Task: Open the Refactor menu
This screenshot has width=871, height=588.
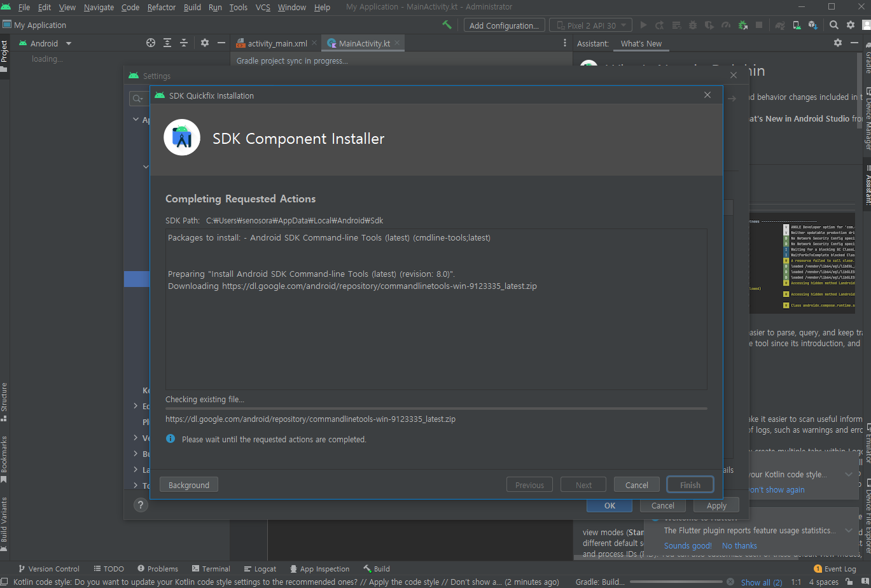Action: 162,7
